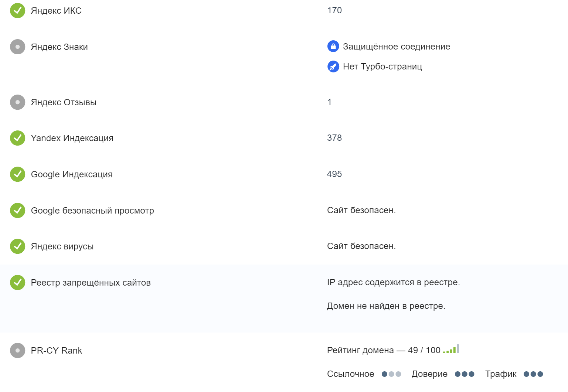Select the Реестр запрещённых сайтов label
The height and width of the screenshot is (392, 568).
pyautogui.click(x=91, y=283)
